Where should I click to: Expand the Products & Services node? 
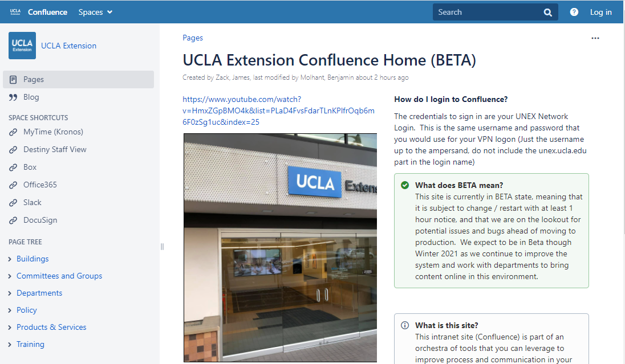point(10,328)
